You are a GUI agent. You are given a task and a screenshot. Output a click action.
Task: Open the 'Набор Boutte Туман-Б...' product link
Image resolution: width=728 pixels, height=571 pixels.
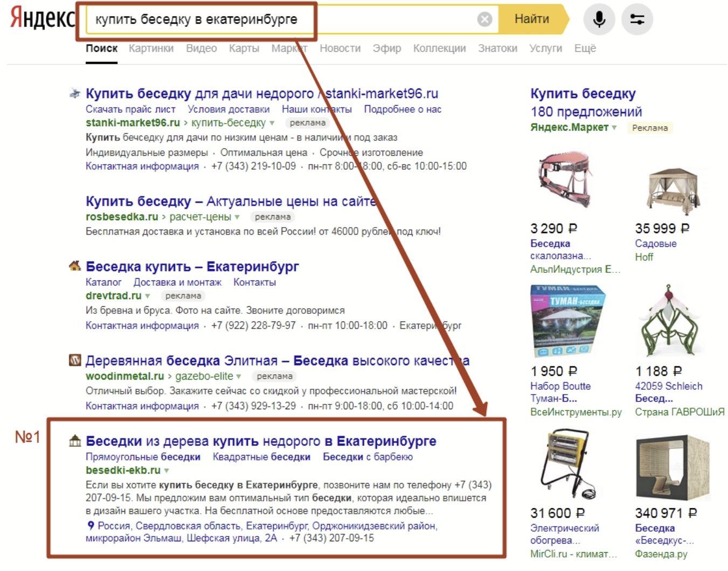560,393
